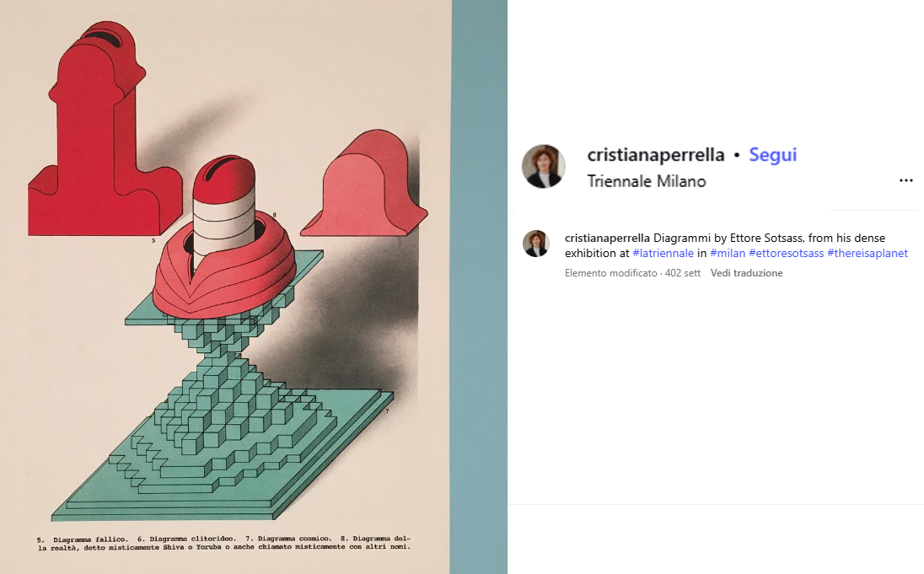Open cristianaperrella username in the caption
Image resolution: width=924 pixels, height=574 pixels.
click(x=607, y=238)
